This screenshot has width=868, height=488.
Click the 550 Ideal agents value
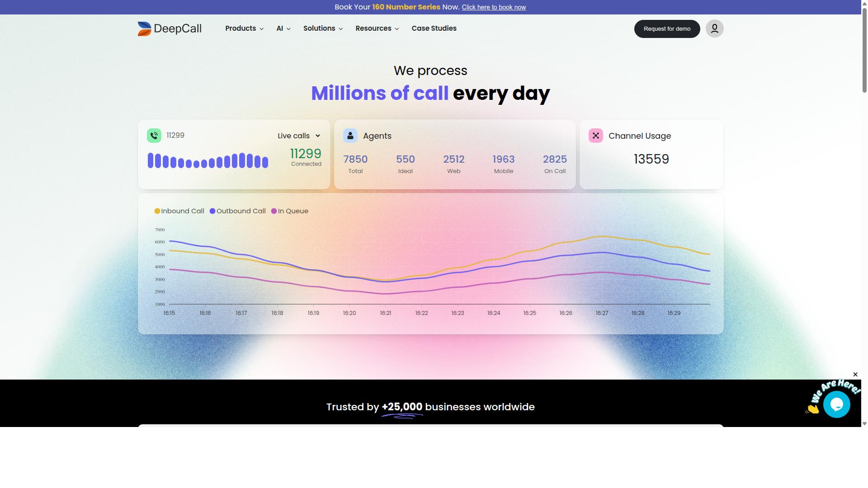[x=405, y=159]
